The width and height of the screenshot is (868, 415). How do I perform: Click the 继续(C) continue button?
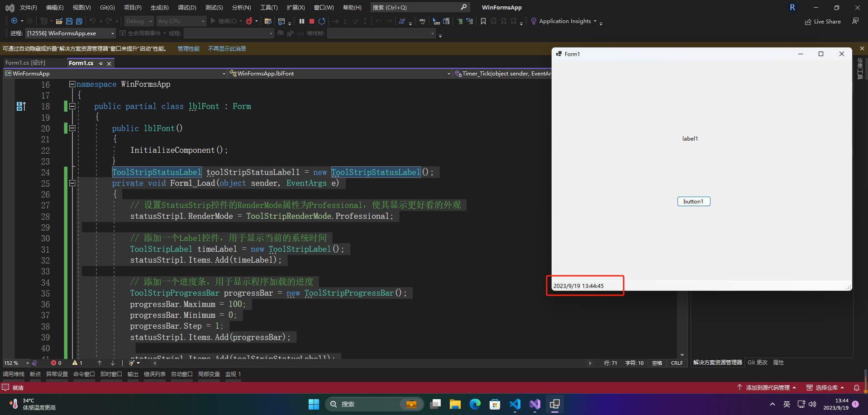coord(224,21)
